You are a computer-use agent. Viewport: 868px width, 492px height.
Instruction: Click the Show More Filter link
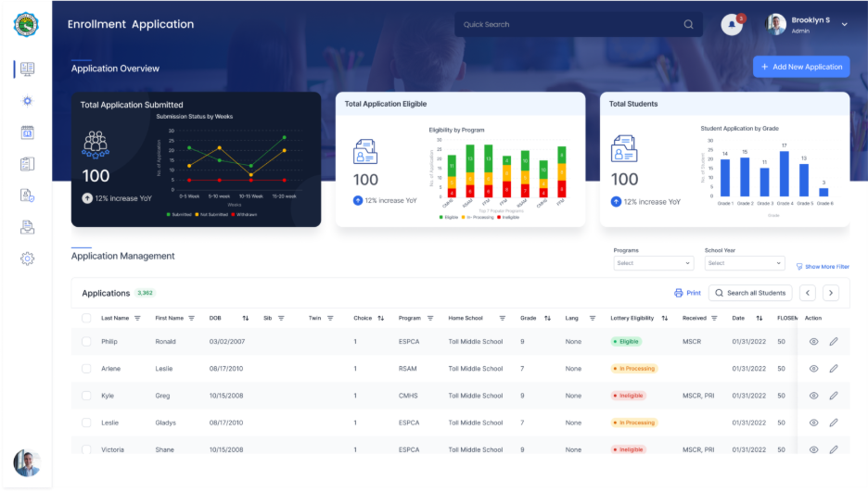822,267
